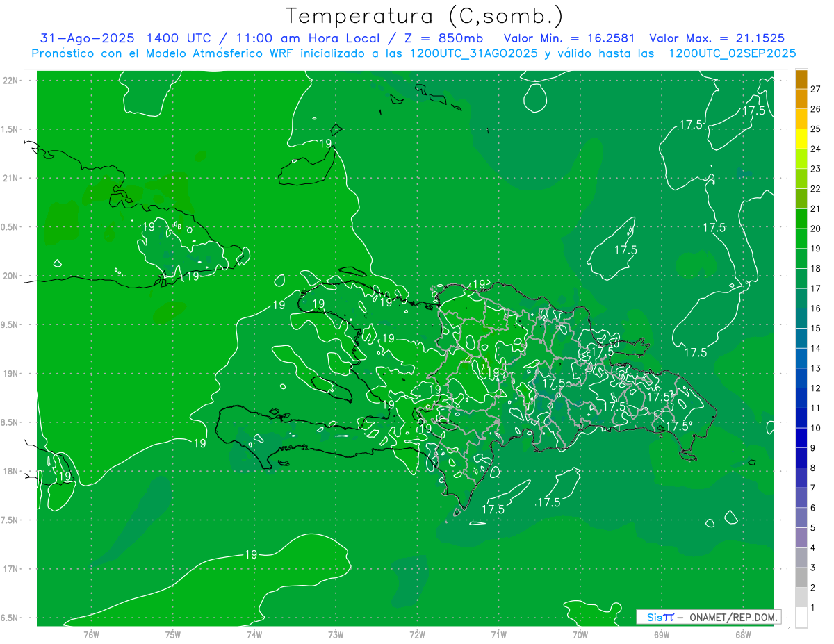Click the legend value '16'
Screen dimensions: 834x644
coord(816,308)
